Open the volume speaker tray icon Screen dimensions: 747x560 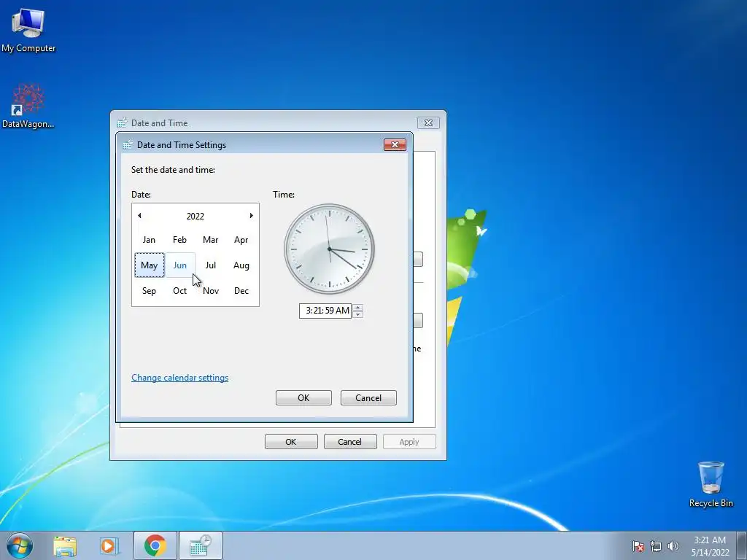(x=673, y=546)
